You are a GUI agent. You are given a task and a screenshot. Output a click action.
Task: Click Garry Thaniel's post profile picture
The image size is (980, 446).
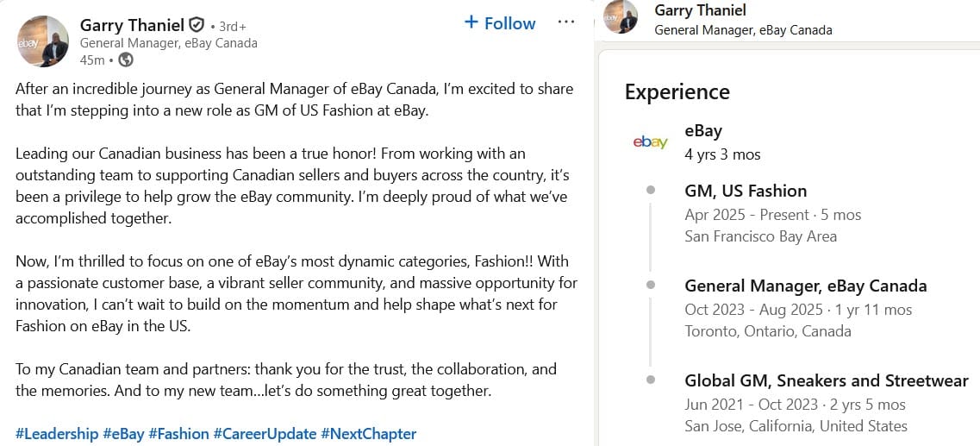pyautogui.click(x=43, y=41)
